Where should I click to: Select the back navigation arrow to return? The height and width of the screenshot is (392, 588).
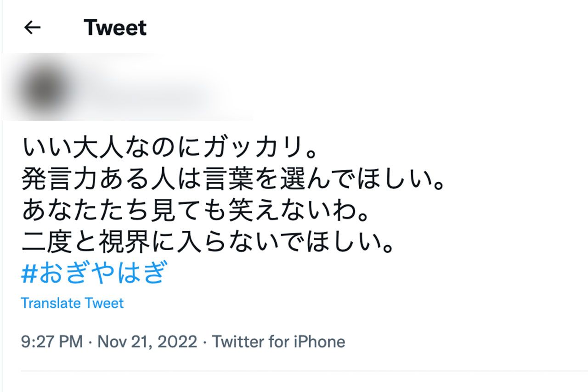pyautogui.click(x=31, y=28)
